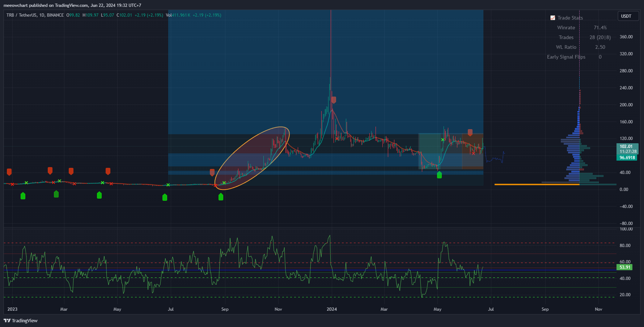Select the red sell marker near 2024 peak
Screen dimensions: 644x327
click(x=334, y=100)
